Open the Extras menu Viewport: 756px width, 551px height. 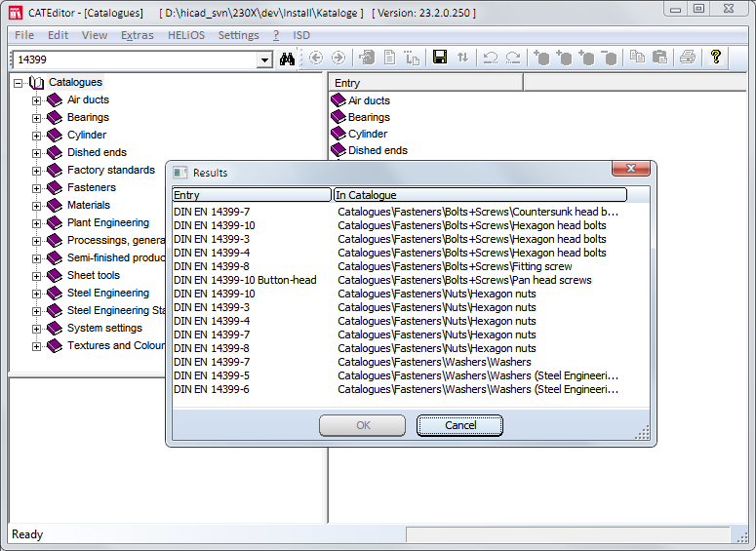[x=137, y=35]
